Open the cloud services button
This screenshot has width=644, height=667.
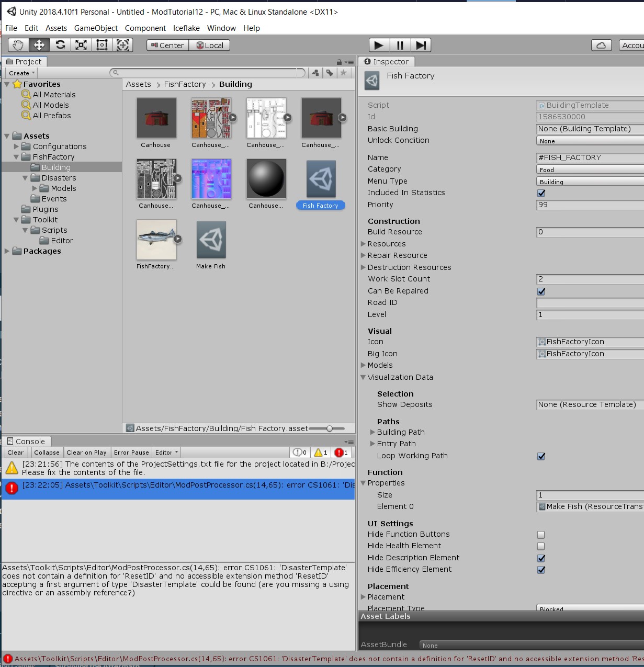(601, 46)
